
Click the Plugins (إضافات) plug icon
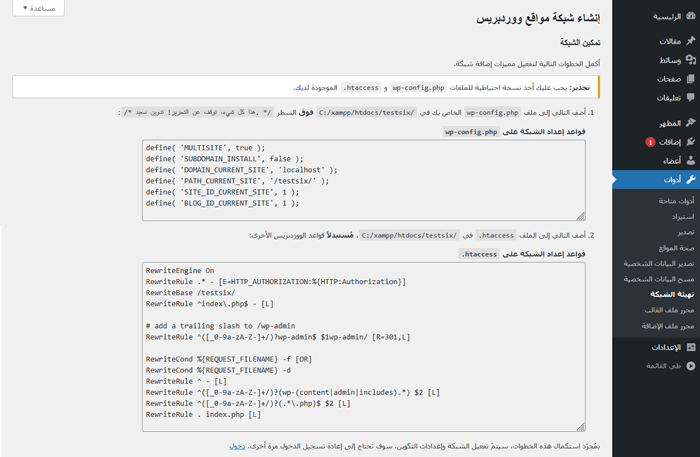pos(690,141)
